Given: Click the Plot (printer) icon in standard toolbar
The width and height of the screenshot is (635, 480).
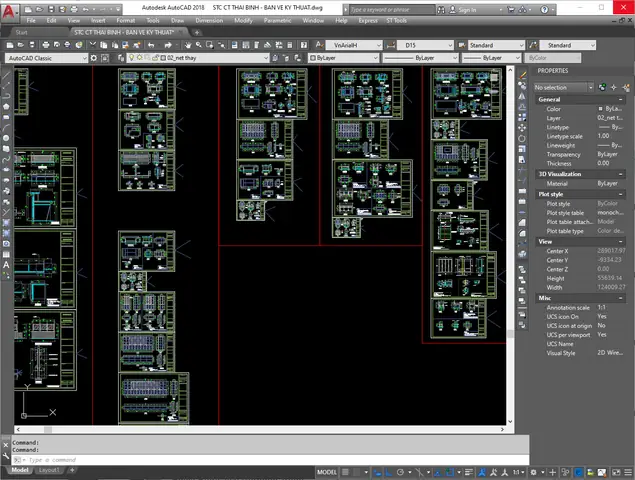Looking at the screenshot, I should [x=45, y=45].
